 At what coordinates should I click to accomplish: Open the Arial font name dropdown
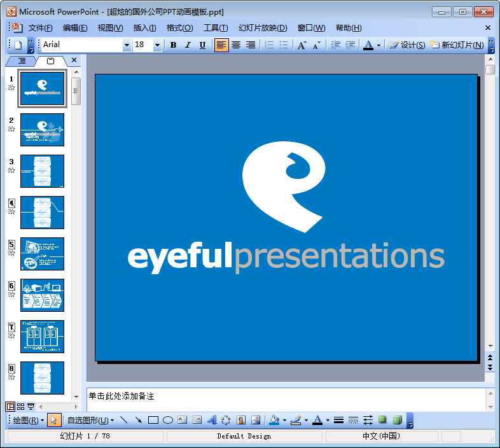[127, 45]
